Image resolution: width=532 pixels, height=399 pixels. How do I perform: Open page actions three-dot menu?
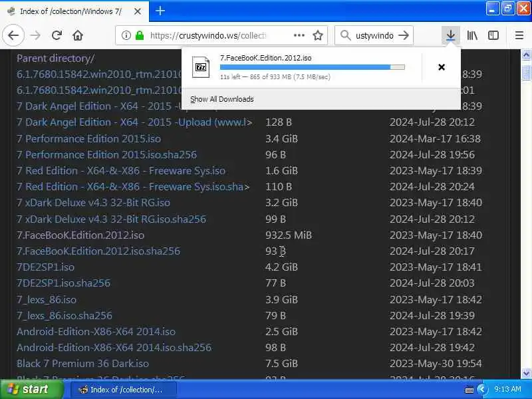[x=299, y=35]
